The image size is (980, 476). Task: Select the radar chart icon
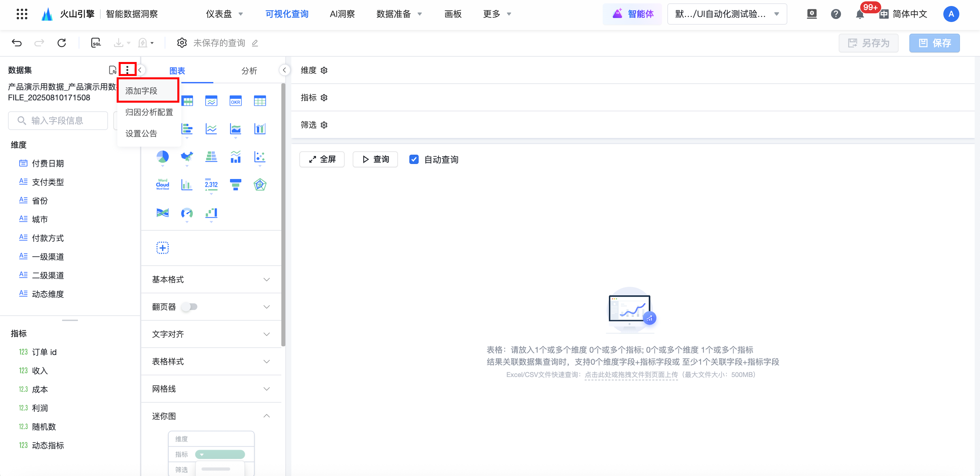(x=260, y=185)
